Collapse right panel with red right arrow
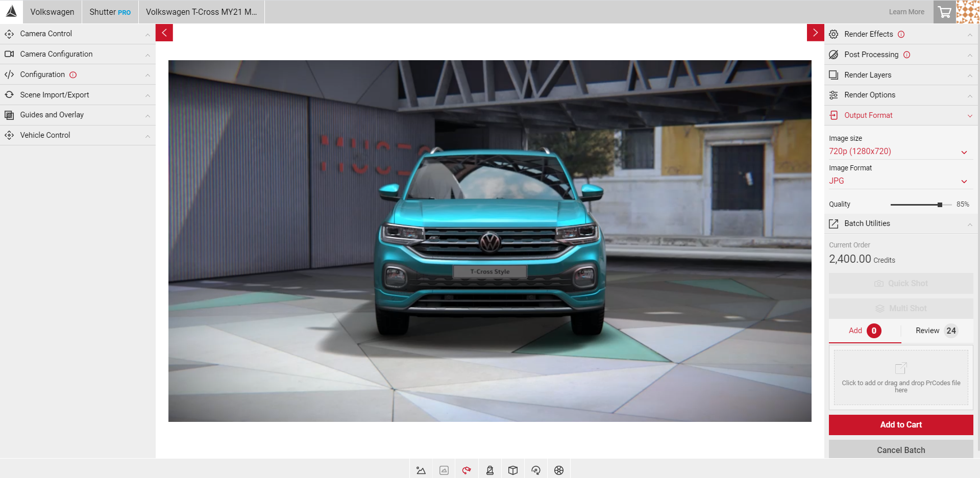Viewport: 980px width, 478px height. tap(816, 33)
